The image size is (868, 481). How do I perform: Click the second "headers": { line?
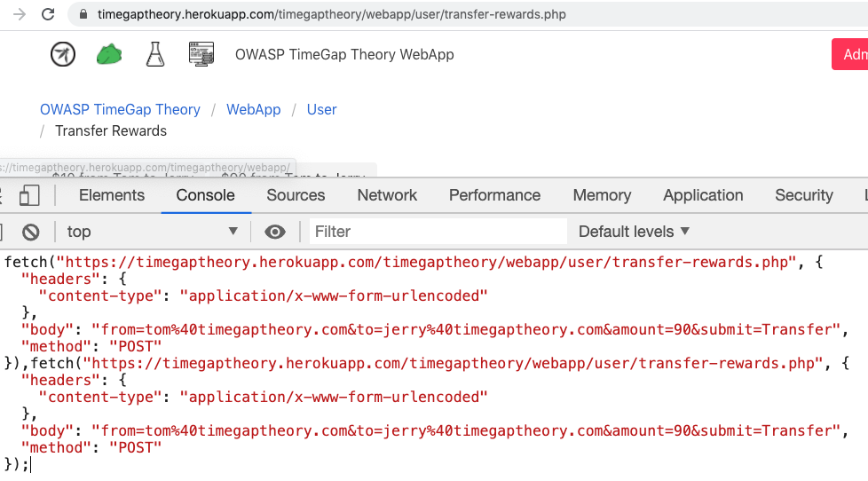(75, 380)
